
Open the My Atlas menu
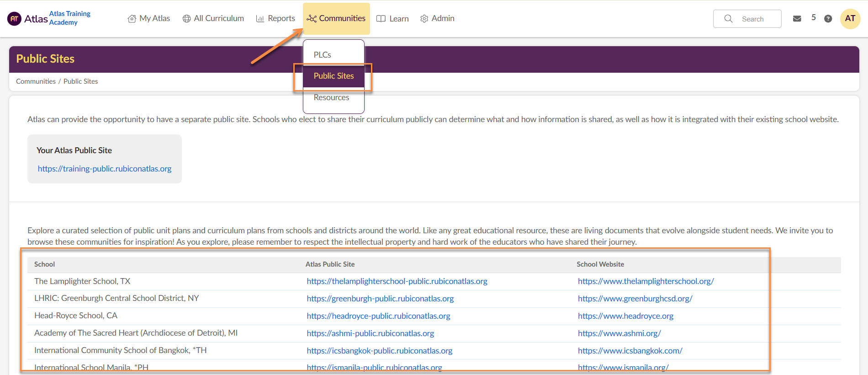tap(149, 19)
